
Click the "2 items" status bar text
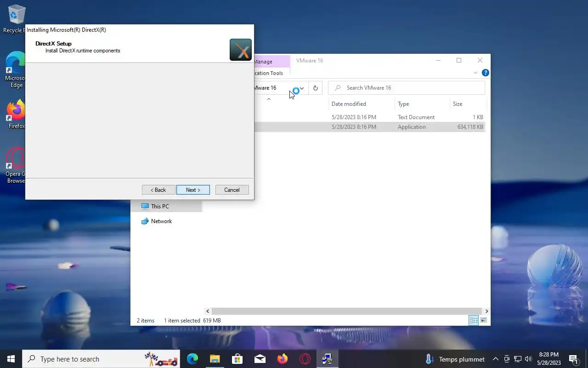(146, 321)
